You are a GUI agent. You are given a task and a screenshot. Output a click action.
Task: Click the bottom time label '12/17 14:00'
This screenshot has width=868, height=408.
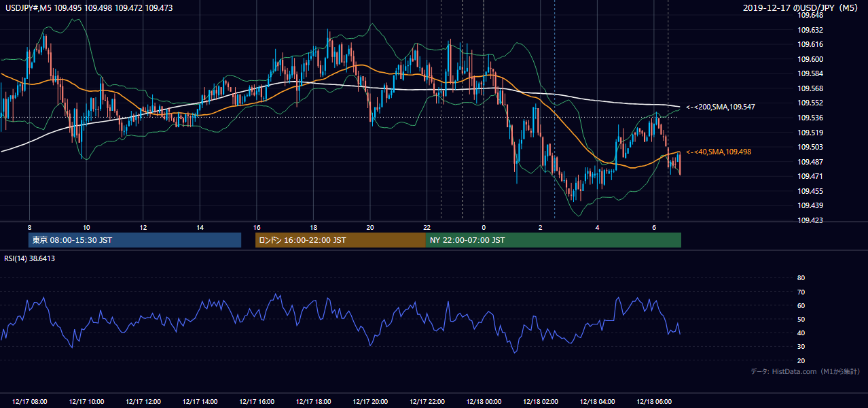[200, 401]
